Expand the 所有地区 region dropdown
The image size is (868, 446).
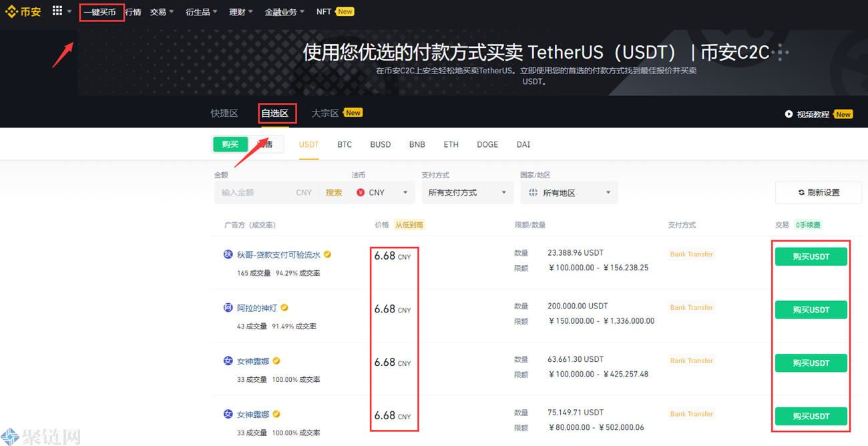tap(569, 192)
